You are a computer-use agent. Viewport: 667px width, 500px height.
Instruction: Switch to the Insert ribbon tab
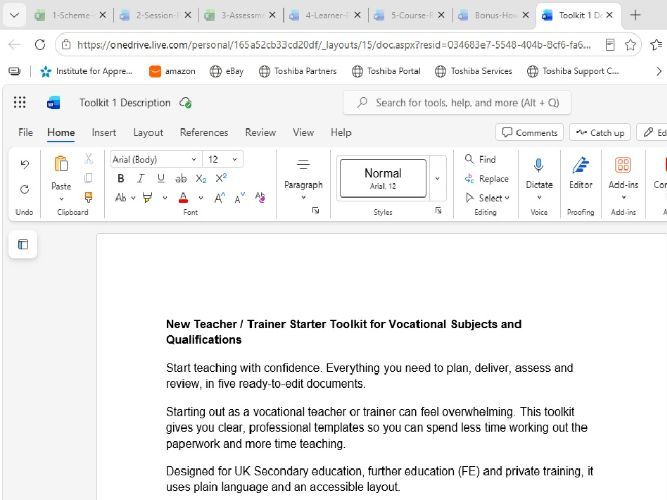pos(104,132)
